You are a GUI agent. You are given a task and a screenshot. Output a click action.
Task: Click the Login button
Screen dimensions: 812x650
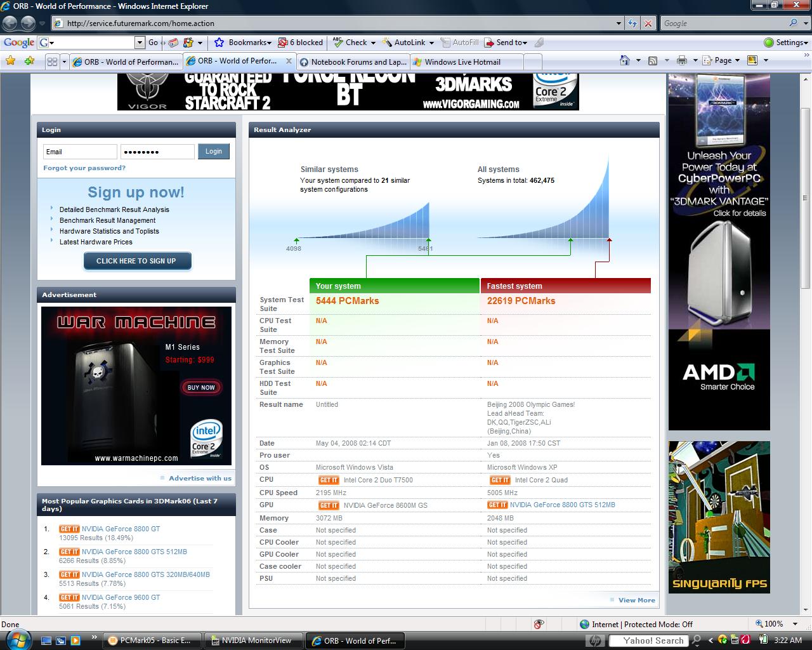[214, 151]
